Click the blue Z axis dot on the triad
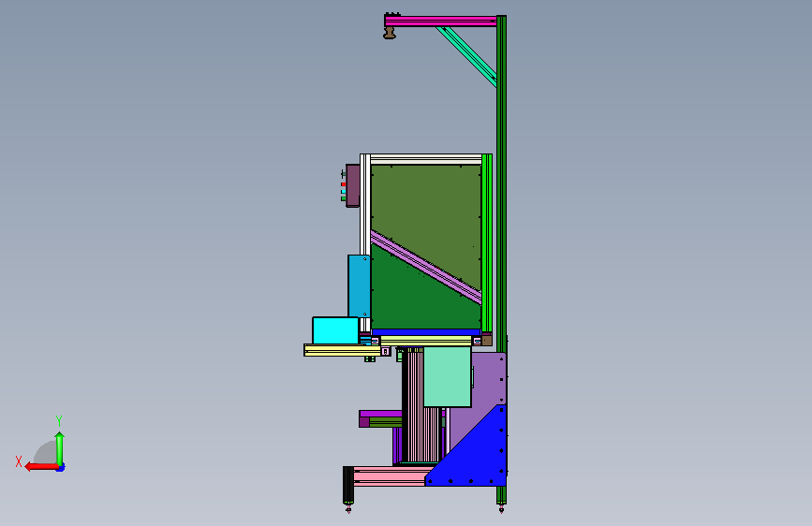 (x=61, y=468)
